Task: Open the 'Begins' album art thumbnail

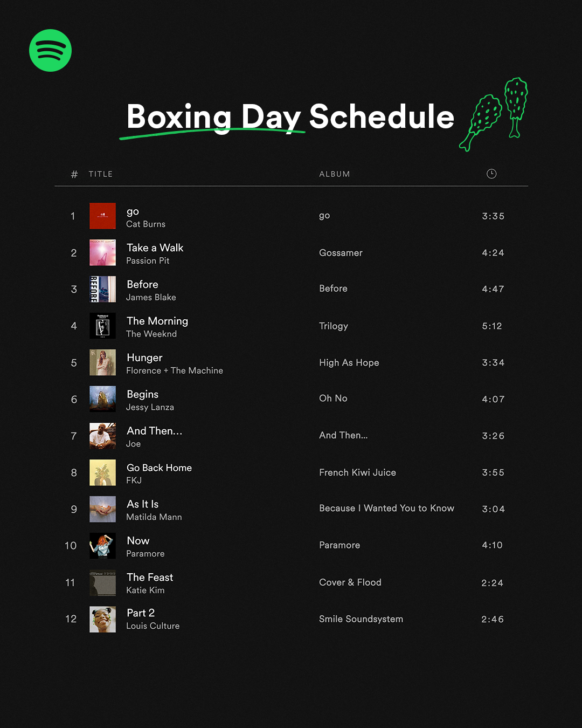Action: pyautogui.click(x=102, y=399)
